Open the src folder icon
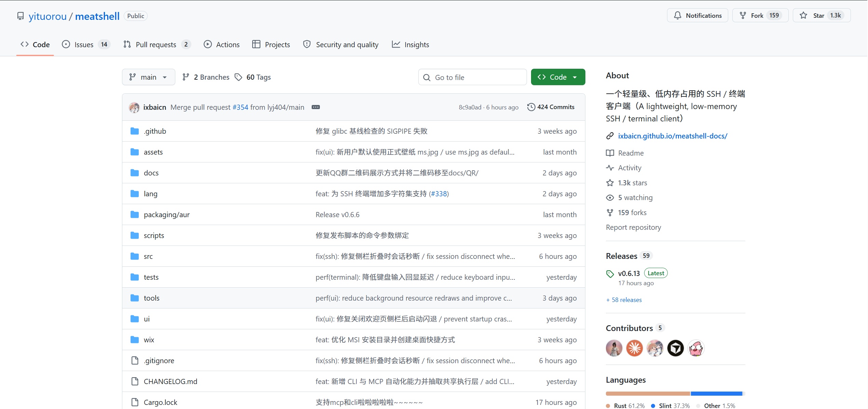868x409 pixels. coord(135,256)
